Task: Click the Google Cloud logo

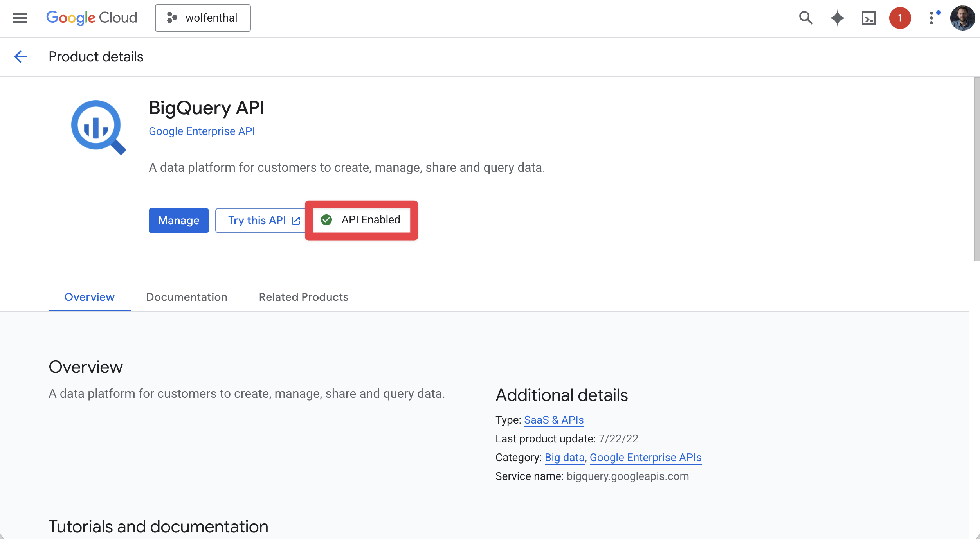Action: tap(92, 18)
